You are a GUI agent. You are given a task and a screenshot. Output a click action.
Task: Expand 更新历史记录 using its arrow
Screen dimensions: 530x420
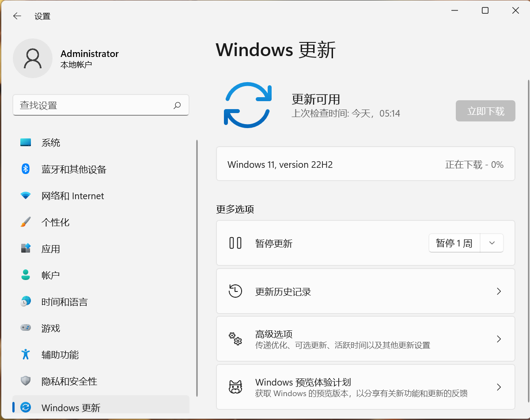point(499,291)
